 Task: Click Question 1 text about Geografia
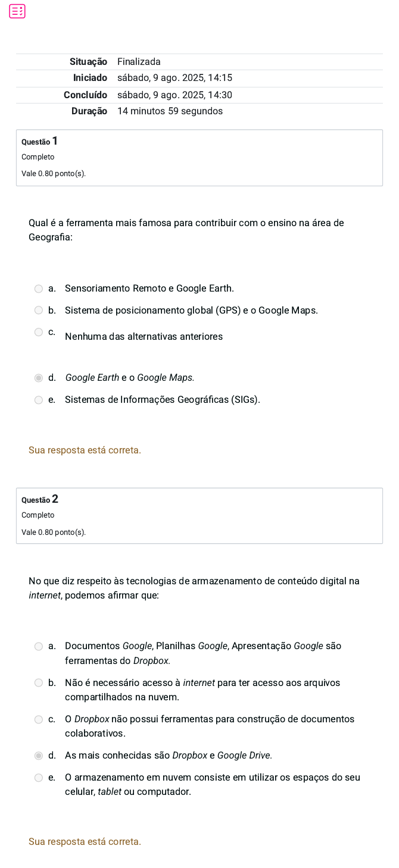(186, 230)
